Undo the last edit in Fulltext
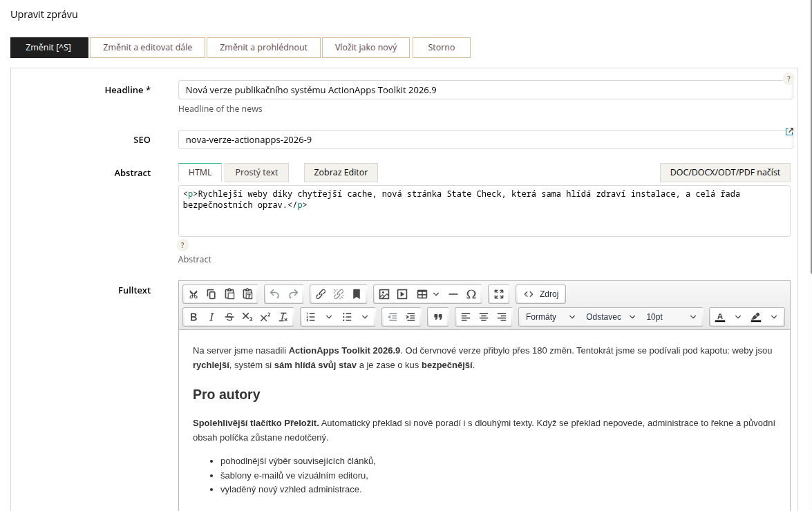Image resolution: width=812 pixels, height=511 pixels. 274,294
